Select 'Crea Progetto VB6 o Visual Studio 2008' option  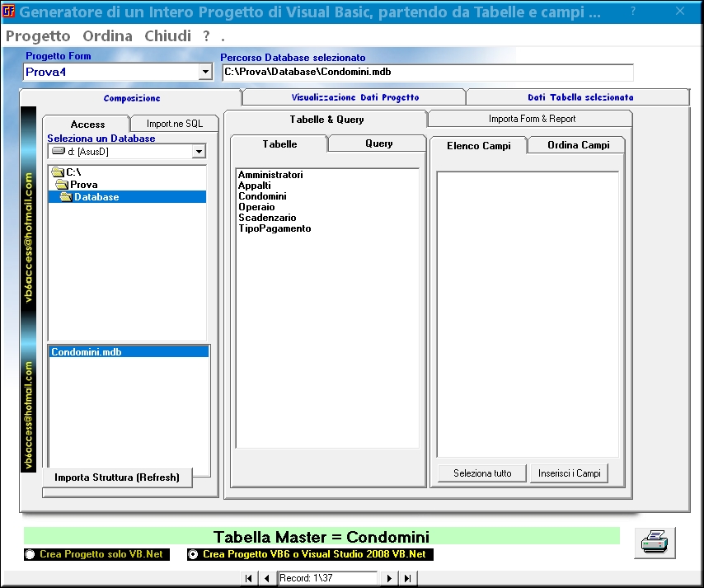[193, 554]
